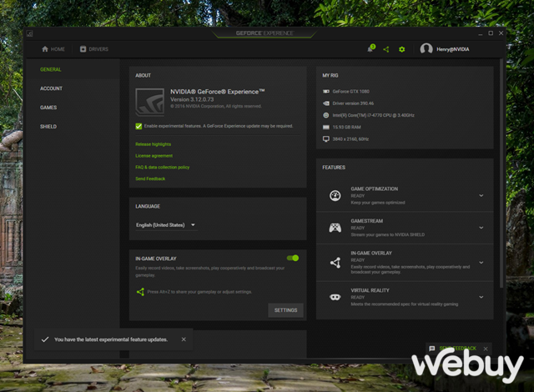Click the Virtual Reality headset icon
The width and height of the screenshot is (534, 392).
[x=335, y=297]
